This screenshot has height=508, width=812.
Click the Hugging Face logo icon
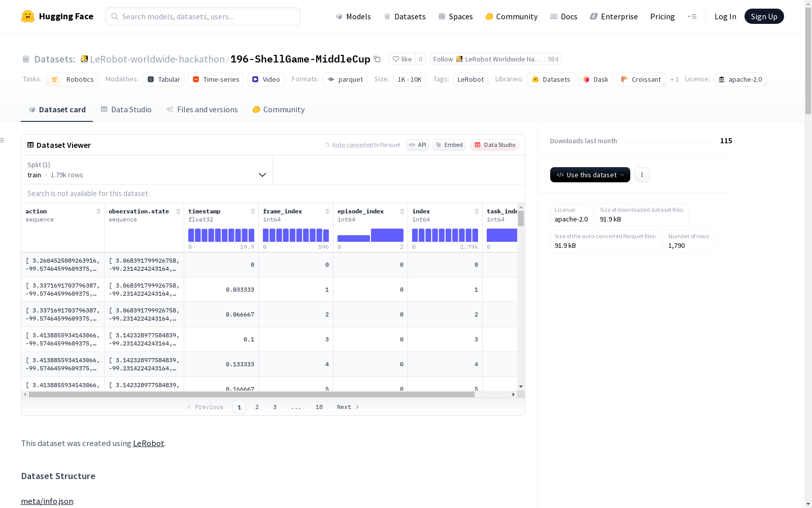(x=28, y=16)
